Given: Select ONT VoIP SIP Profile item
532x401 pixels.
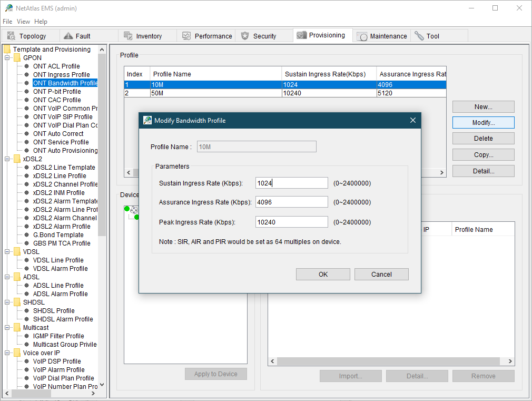Looking at the screenshot, I should [63, 117].
